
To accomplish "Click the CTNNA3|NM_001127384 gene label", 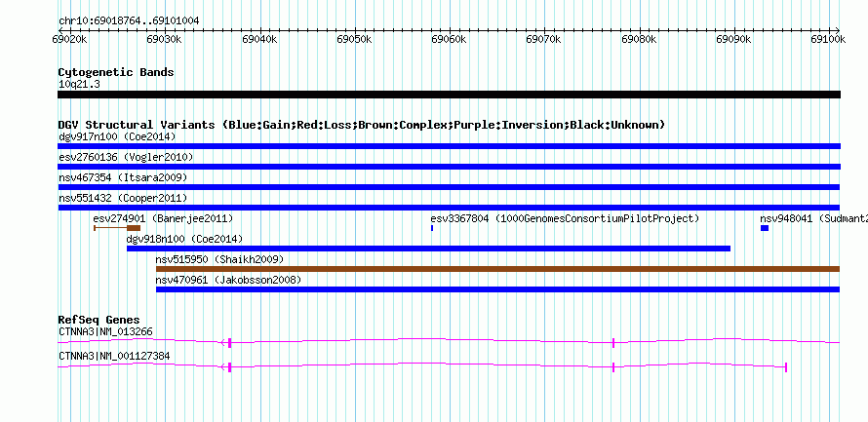I will 114,356.
